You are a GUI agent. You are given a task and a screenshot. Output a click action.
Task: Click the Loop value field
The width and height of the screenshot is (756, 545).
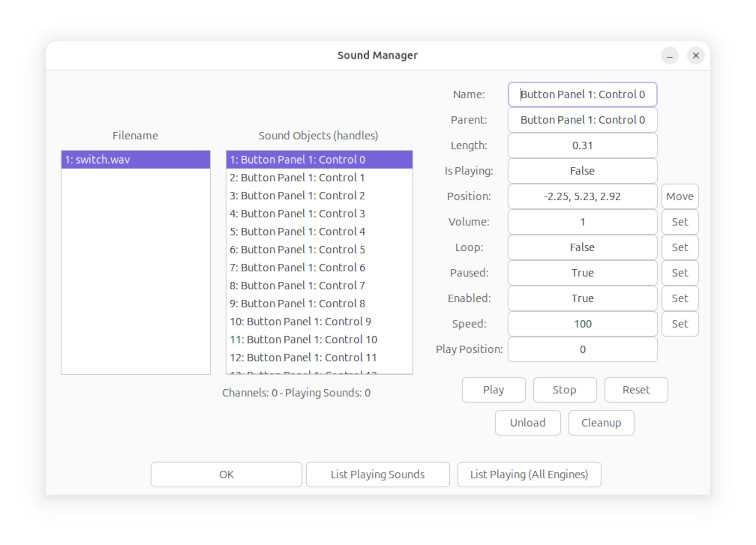point(582,247)
